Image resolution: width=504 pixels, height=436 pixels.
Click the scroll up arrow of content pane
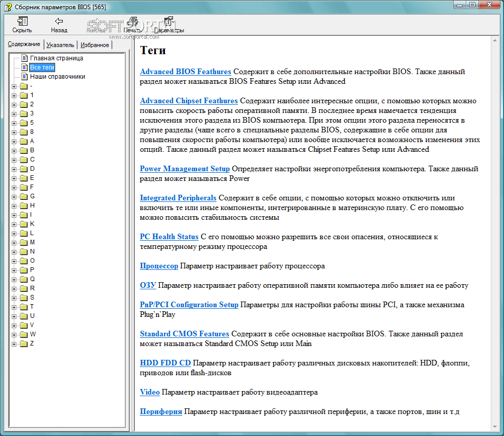[x=495, y=40]
